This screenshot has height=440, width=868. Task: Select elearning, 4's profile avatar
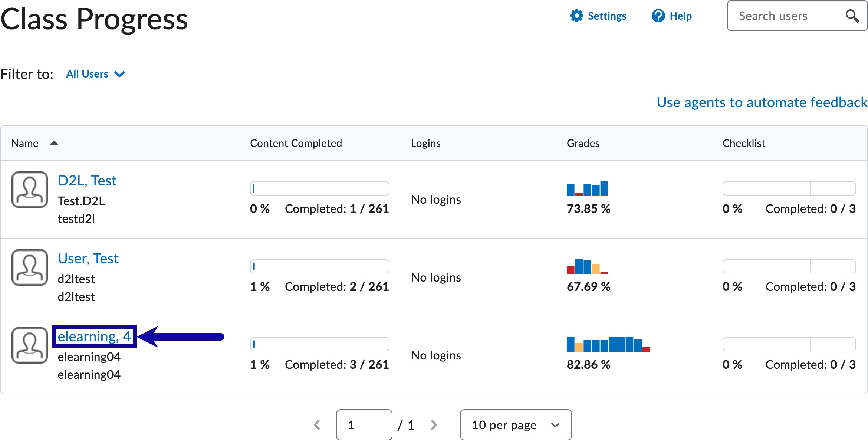[x=30, y=346]
